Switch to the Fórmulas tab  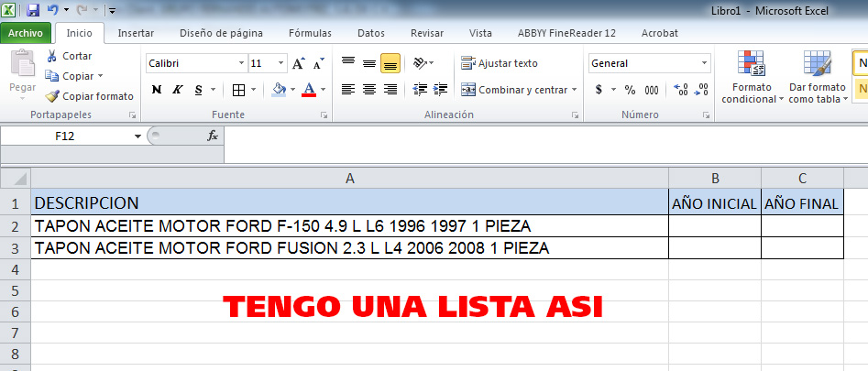pos(310,33)
